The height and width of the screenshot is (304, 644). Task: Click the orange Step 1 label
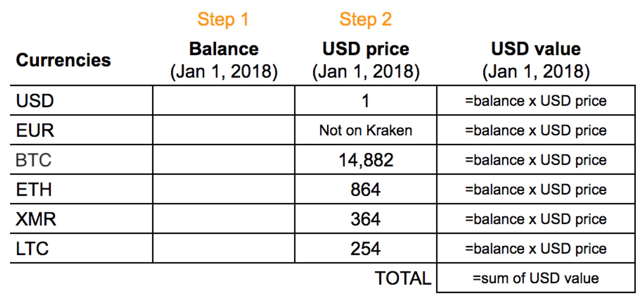pos(223,19)
